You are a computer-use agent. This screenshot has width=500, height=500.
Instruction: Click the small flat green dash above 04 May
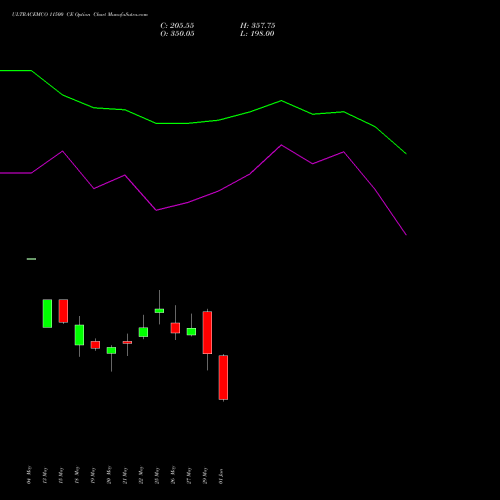coord(31,259)
